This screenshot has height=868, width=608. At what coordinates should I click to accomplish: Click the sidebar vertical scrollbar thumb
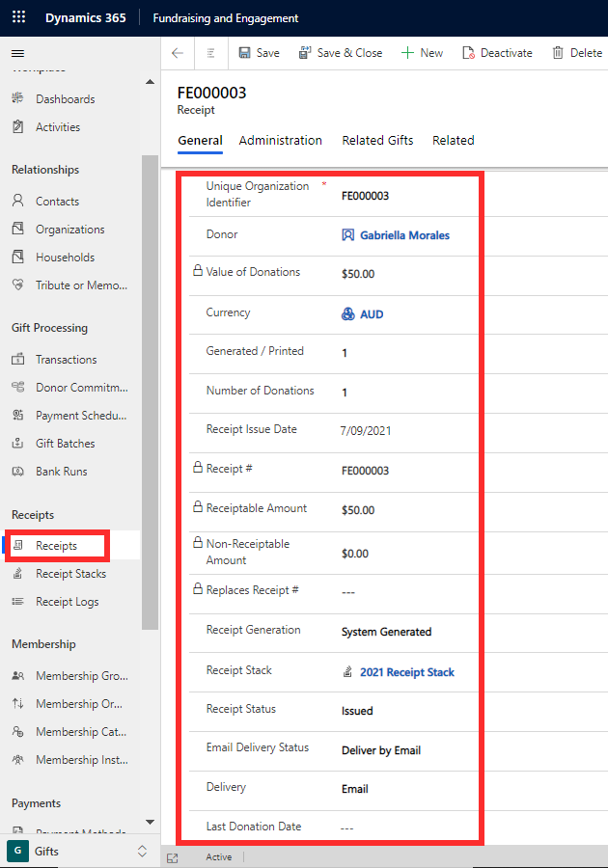click(150, 392)
